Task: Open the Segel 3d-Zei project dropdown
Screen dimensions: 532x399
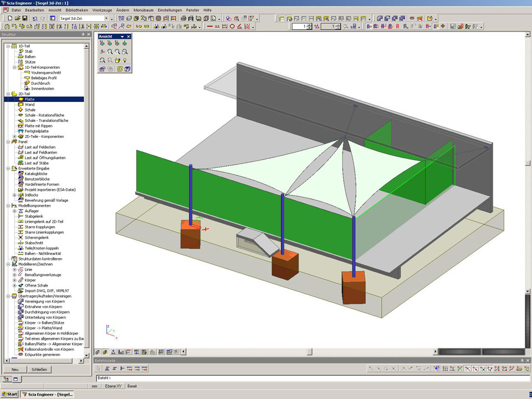Action: pos(112,18)
